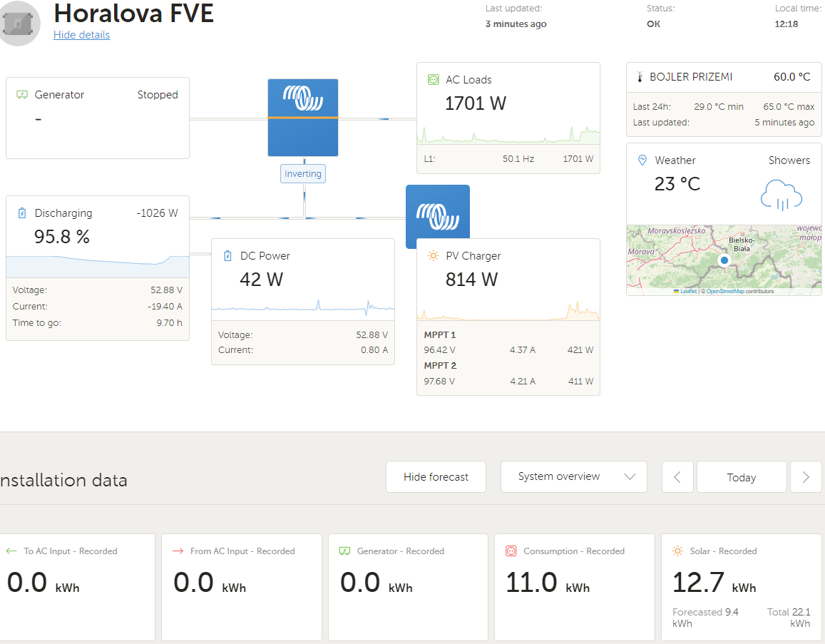825x644 pixels.
Task: Click the AC Loads socket icon
Action: 432,80
